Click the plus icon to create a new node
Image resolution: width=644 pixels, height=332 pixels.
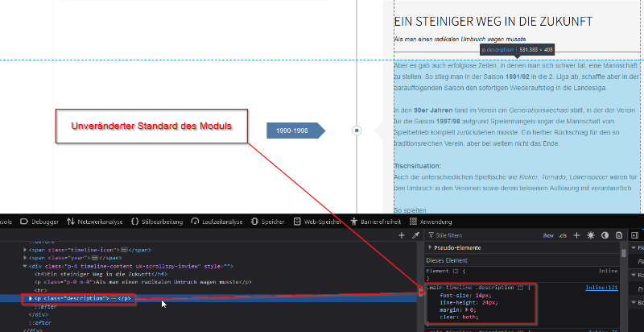tap(401, 235)
